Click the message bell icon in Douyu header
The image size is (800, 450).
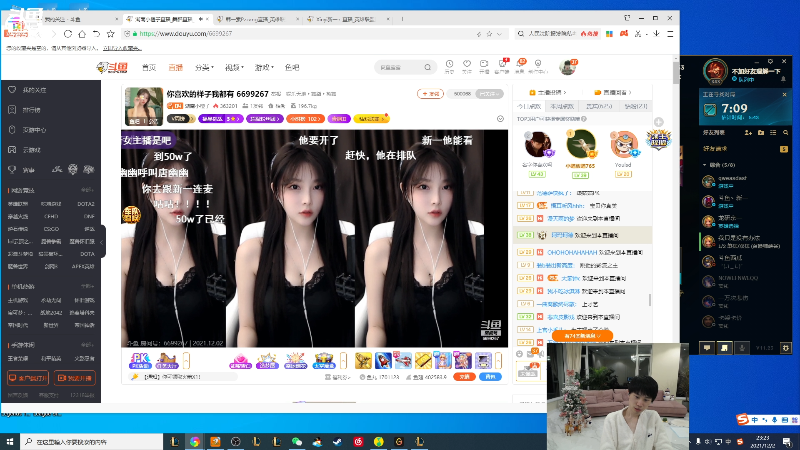click(x=520, y=64)
